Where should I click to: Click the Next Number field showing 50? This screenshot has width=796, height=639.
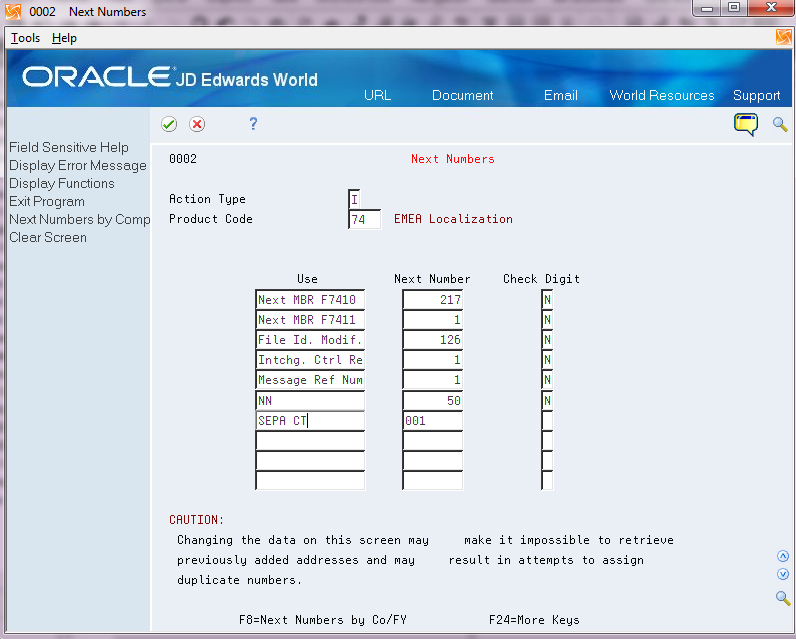coord(433,400)
